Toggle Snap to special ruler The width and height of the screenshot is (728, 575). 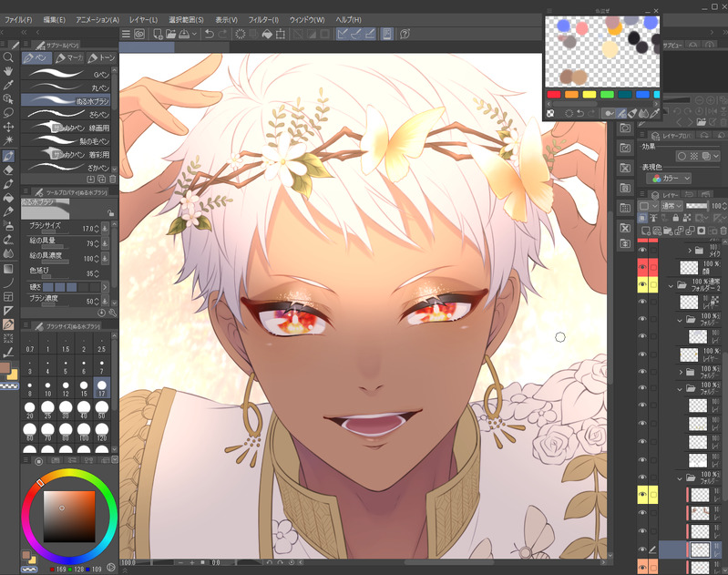coord(356,34)
